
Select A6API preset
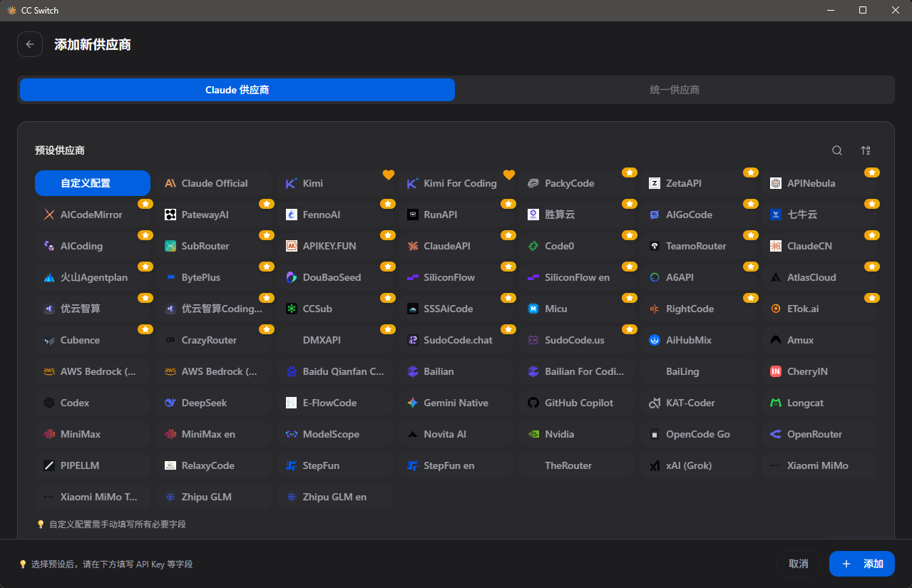point(699,277)
